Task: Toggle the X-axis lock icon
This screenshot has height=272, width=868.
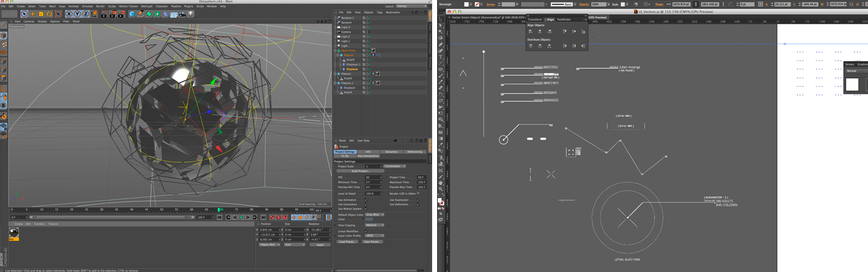Action: pos(69,14)
